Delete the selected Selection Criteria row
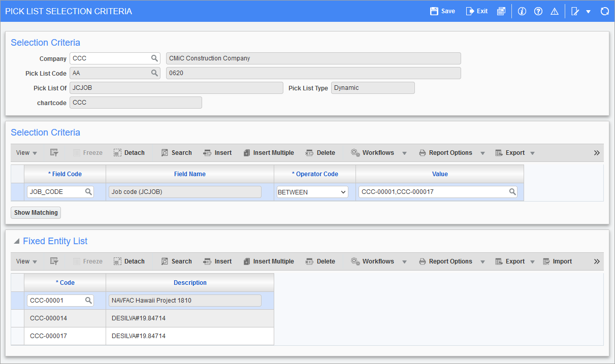The image size is (615, 364). pos(320,152)
